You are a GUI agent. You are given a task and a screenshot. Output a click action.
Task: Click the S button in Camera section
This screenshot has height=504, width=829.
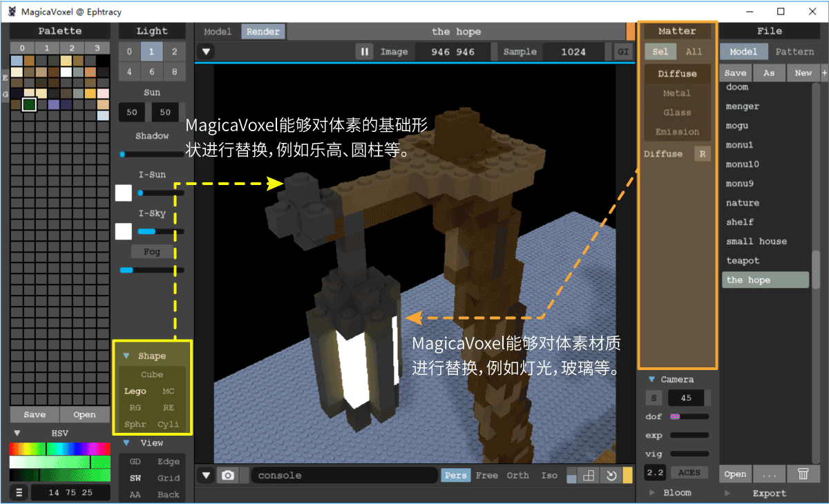coord(653,398)
